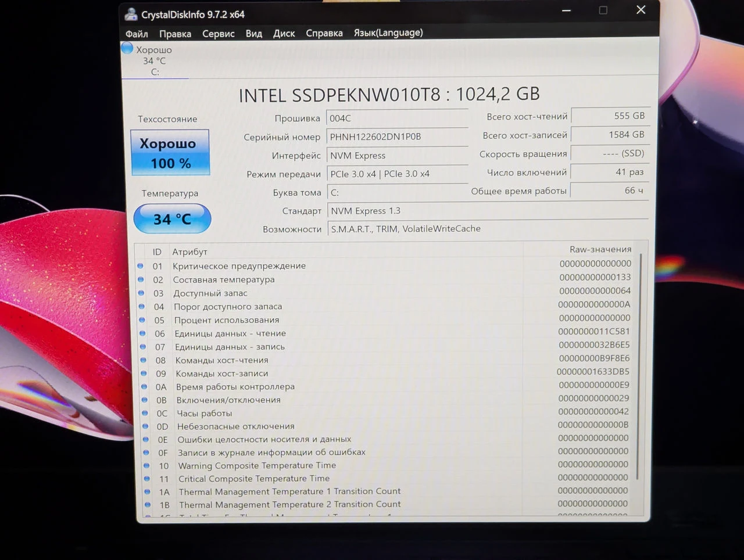744x560 pixels.
Task: Click the CrystalDiskInfo app icon in title bar
Action: click(x=131, y=14)
